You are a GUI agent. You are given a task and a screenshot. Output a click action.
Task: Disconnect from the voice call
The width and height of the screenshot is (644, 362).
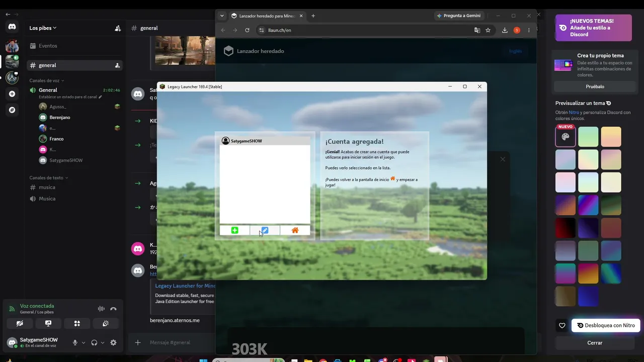pyautogui.click(x=114, y=309)
